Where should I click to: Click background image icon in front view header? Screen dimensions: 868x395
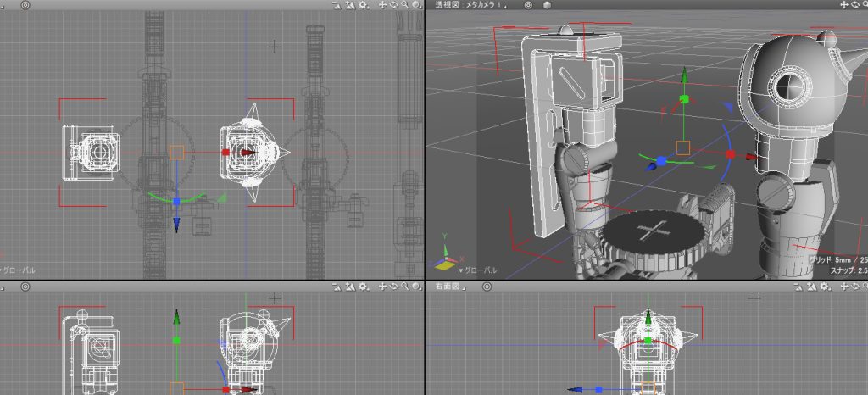click(350, 287)
